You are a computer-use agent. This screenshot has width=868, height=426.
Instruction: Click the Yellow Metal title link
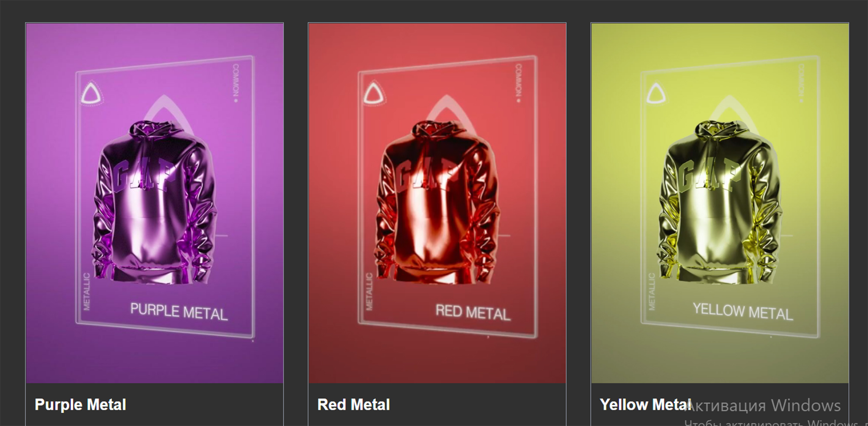[x=645, y=405]
